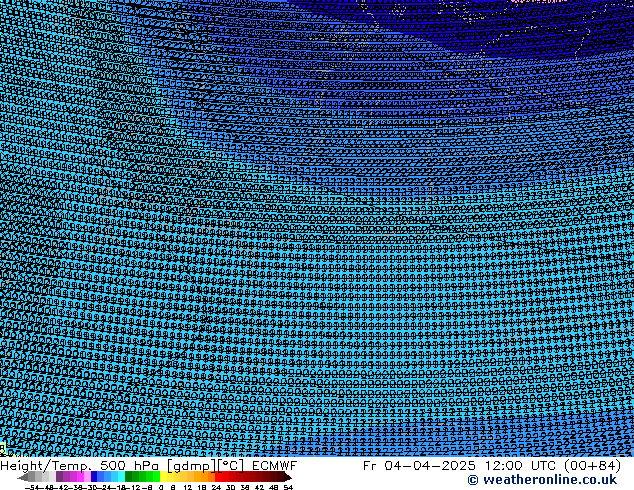Viewport: 634px width, 490px height.
Task: Click the darkest green legend swatch
Action: (129, 476)
